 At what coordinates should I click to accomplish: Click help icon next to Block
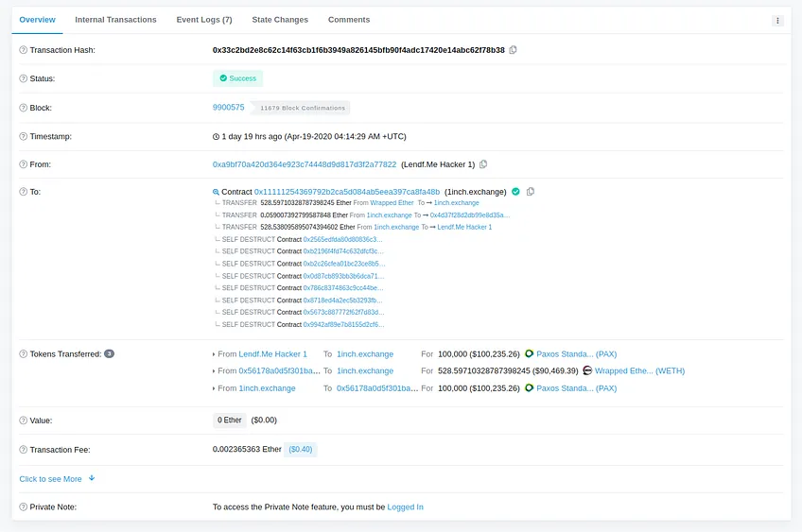click(23, 108)
